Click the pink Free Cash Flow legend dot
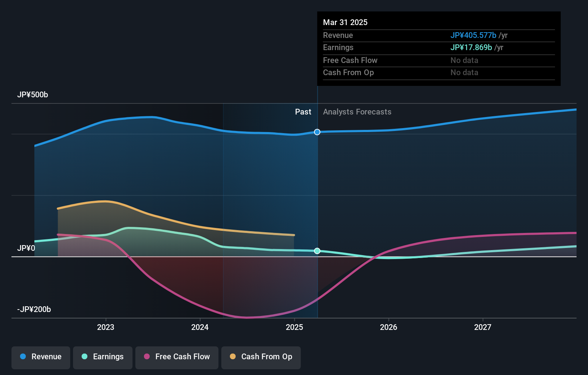Screen dimensions: 588x375 pyautogui.click(x=147, y=357)
